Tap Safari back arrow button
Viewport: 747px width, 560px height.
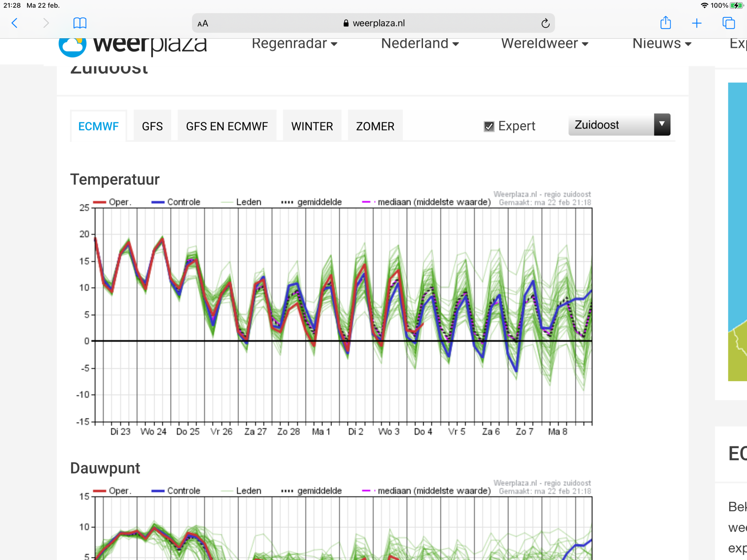tap(15, 23)
